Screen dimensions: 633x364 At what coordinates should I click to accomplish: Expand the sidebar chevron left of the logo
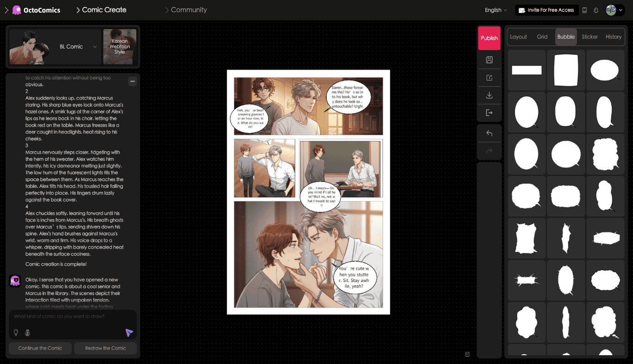pyautogui.click(x=6, y=10)
